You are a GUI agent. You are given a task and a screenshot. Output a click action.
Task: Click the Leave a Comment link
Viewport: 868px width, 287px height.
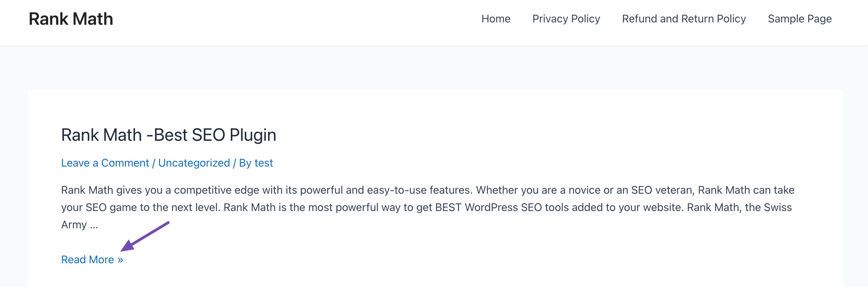tap(105, 163)
